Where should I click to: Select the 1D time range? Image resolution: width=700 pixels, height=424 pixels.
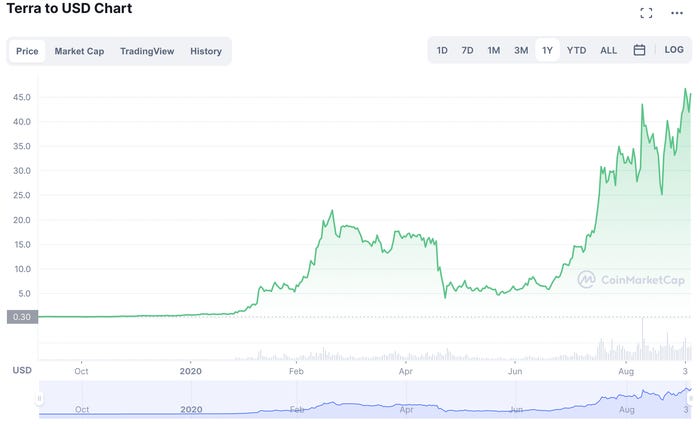(442, 50)
